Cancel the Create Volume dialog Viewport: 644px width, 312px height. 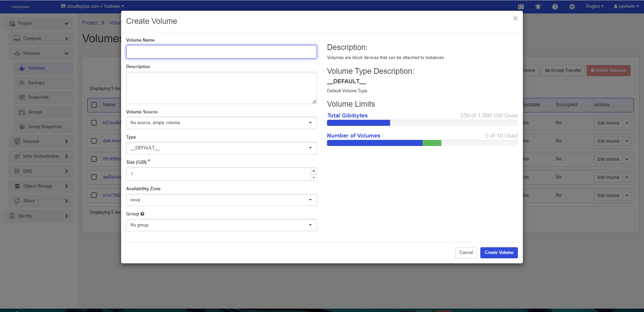[466, 253]
